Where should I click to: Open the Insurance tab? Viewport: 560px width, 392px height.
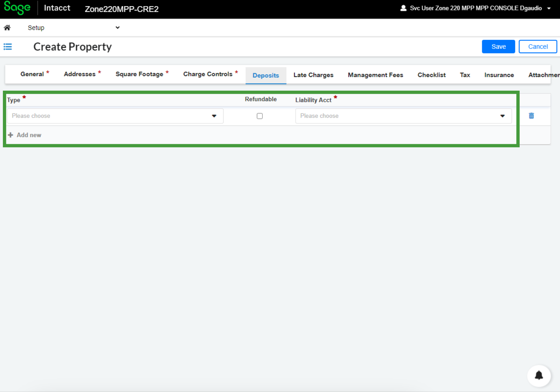point(499,75)
